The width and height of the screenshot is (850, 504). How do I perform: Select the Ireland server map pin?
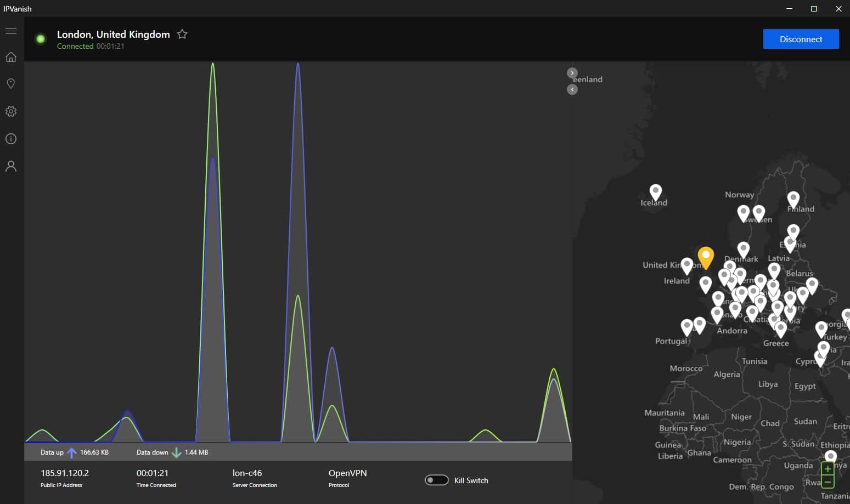pyautogui.click(x=687, y=267)
